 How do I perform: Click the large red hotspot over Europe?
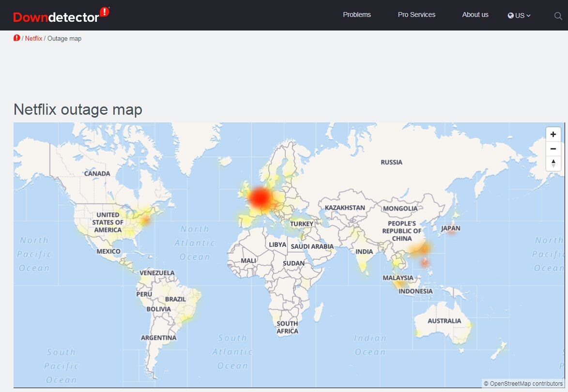click(x=261, y=197)
